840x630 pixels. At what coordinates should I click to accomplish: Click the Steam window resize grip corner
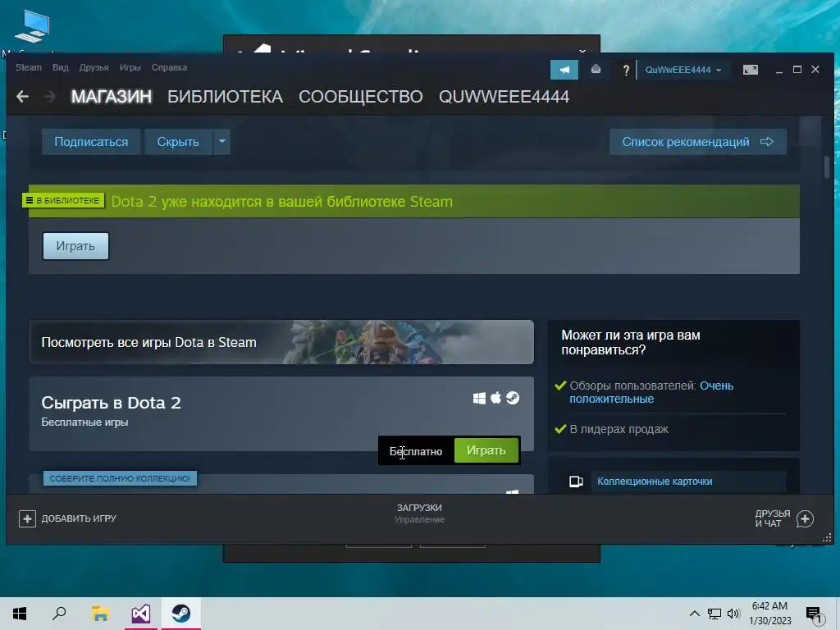coord(828,538)
